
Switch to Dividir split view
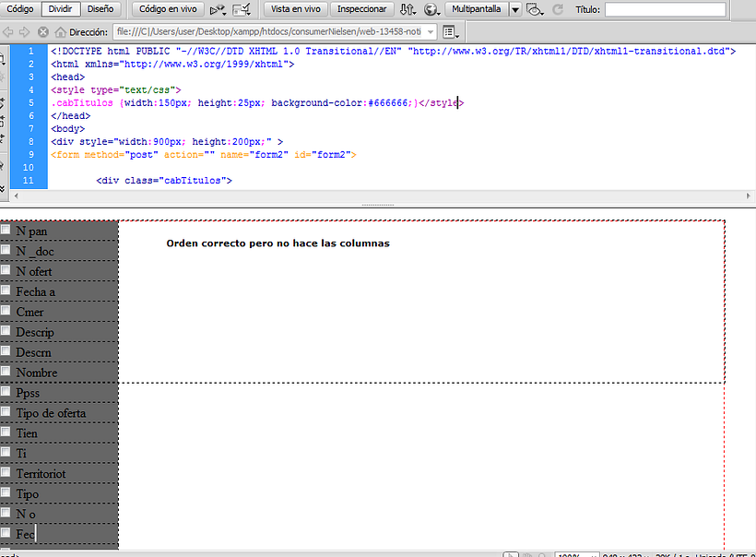point(60,8)
